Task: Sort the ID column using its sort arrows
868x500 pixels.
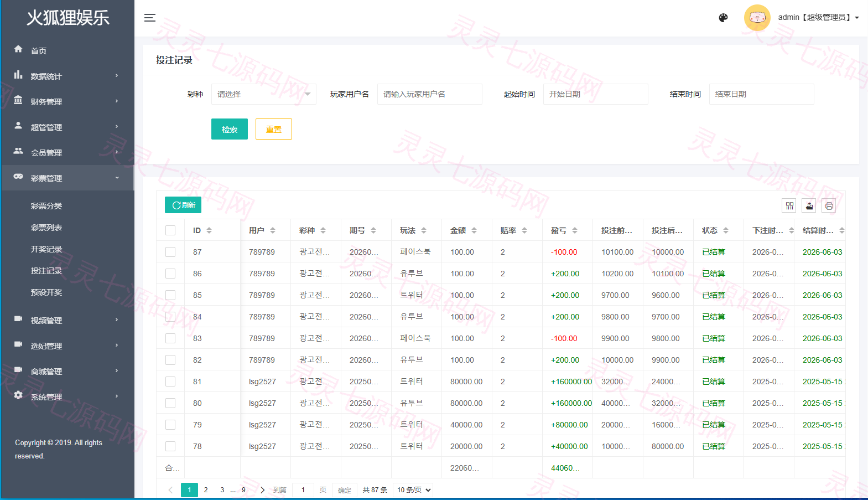Action: pos(209,230)
